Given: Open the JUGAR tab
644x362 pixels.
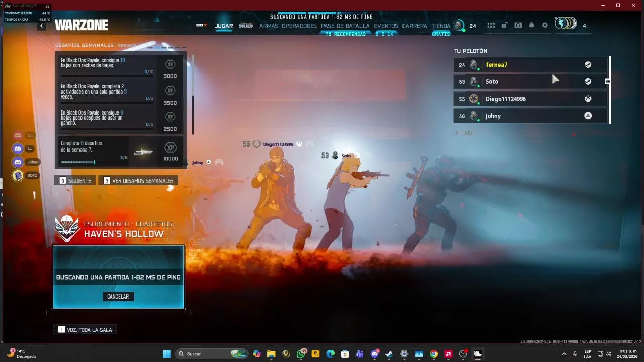Looking at the screenshot, I should [224, 26].
